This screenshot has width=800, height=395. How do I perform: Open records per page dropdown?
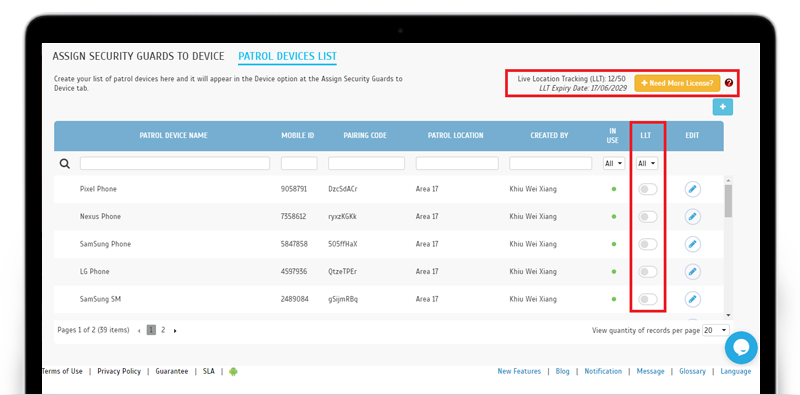click(716, 330)
